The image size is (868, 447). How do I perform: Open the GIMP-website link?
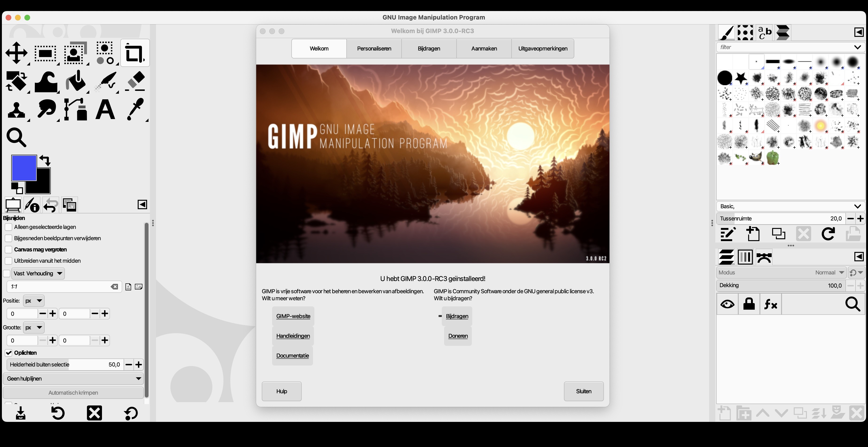(x=293, y=316)
